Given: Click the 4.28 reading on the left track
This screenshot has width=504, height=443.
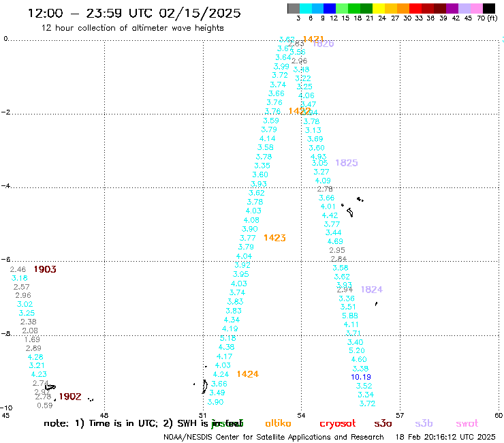Looking at the screenshot, I should coord(35,356).
